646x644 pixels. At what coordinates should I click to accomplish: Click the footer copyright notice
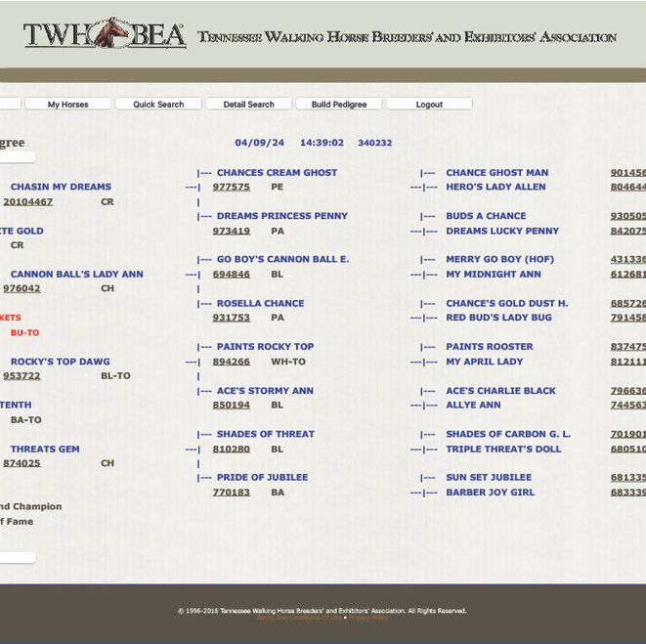point(322,611)
